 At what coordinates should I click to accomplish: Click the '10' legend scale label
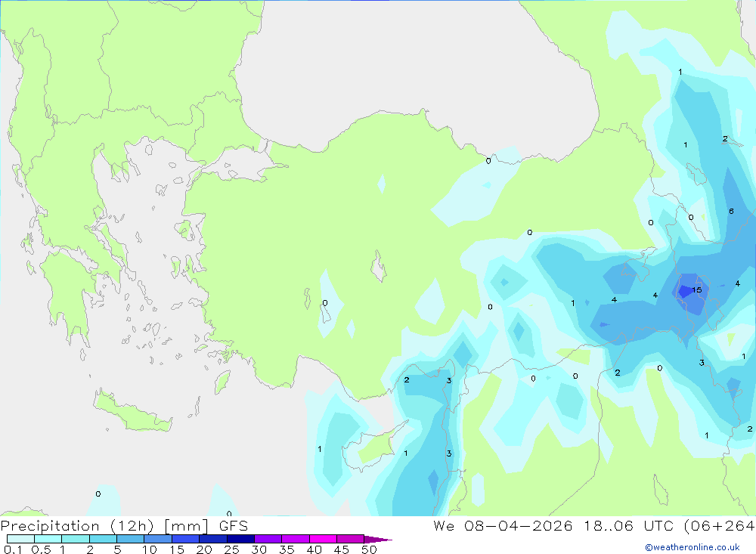(x=150, y=549)
